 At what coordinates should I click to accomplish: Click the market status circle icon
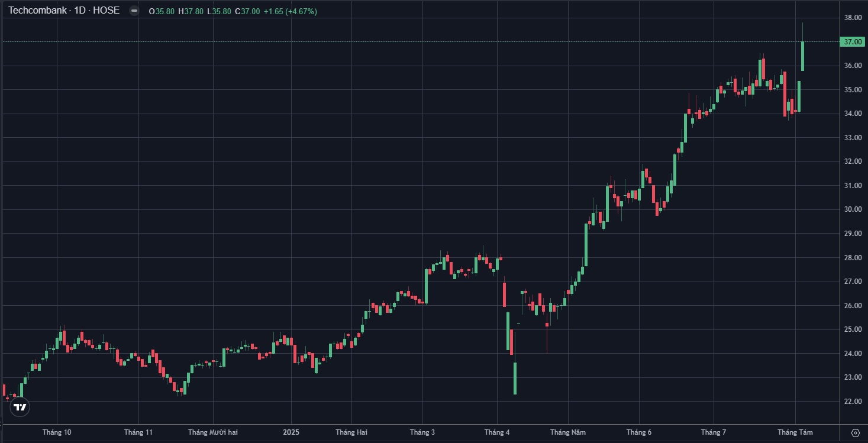[134, 11]
